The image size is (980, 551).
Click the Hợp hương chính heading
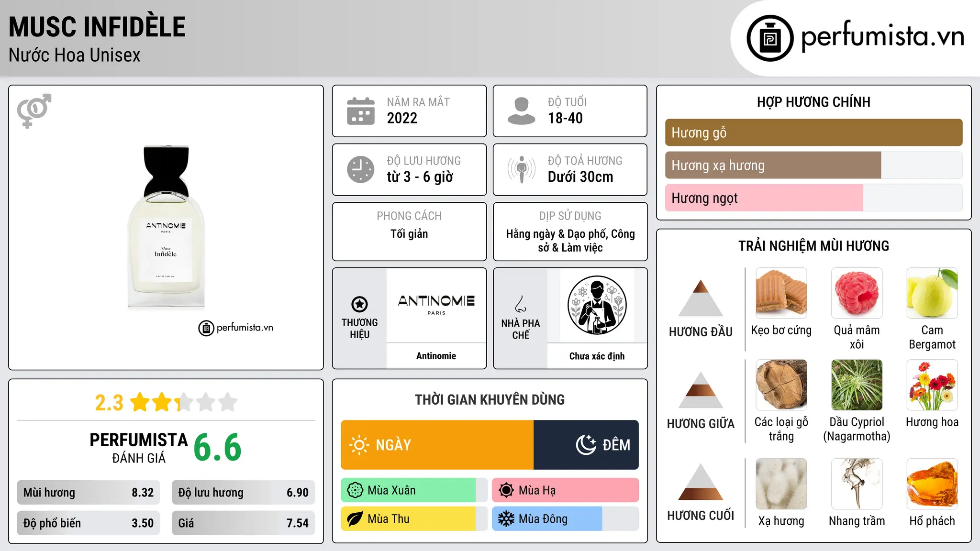click(813, 102)
